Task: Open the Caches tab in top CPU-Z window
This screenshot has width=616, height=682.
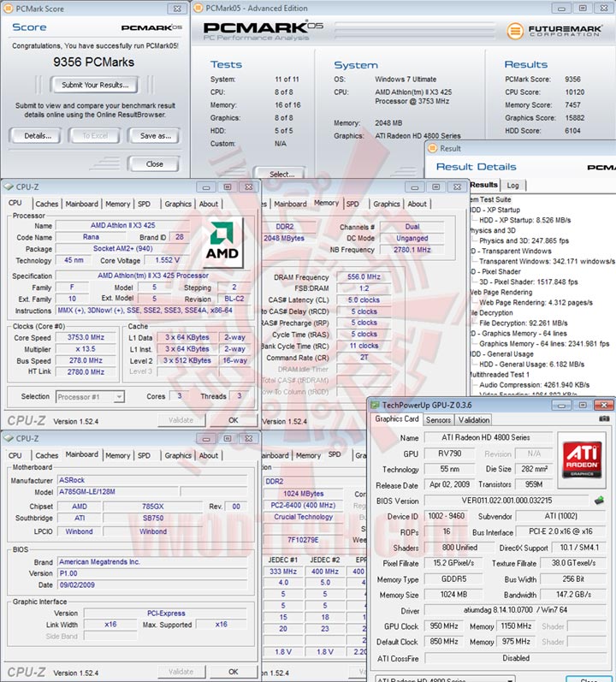Action: tap(46, 204)
